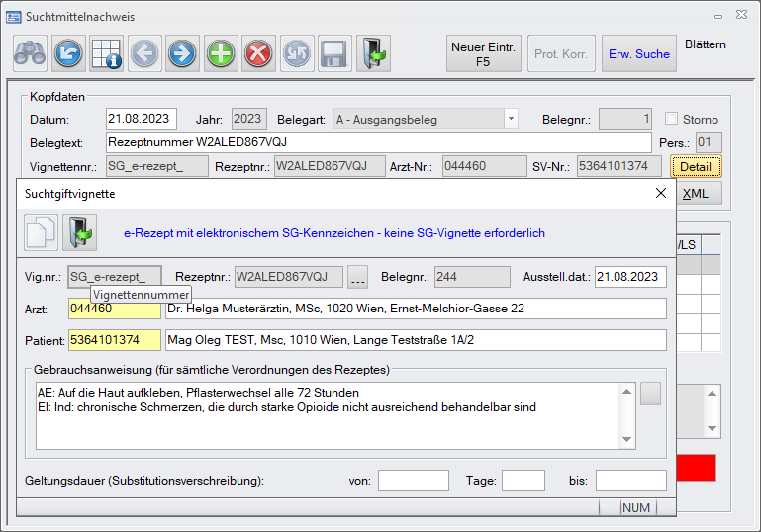Screen dimensions: 761x532
Task: Delete entry with red X icon
Action: click(258, 53)
